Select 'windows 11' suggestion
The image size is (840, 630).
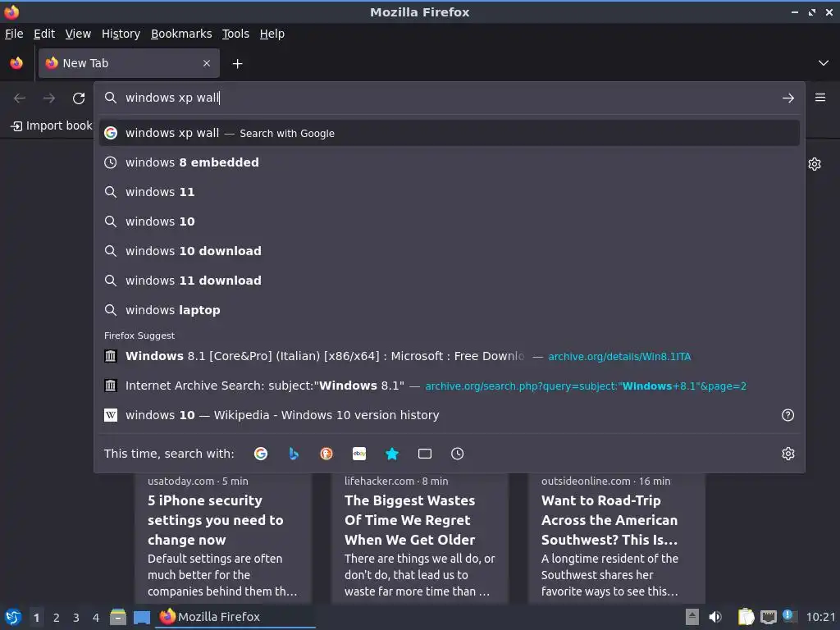450,192
